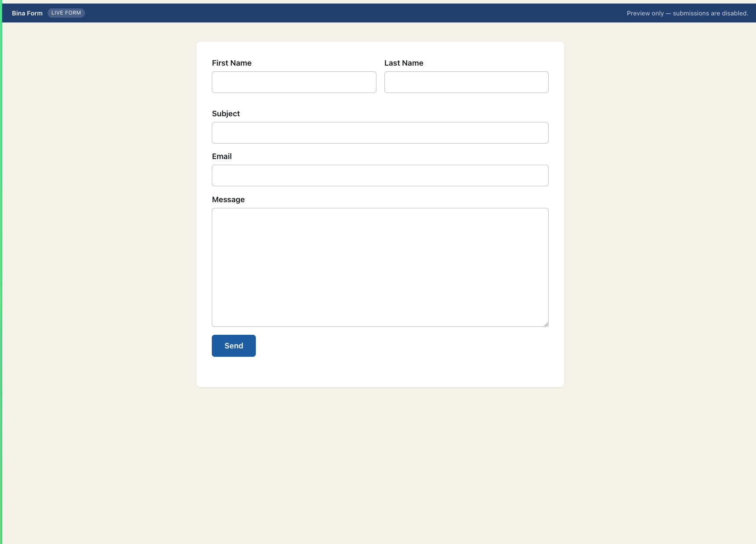Click the Email label
Viewport: 756px width, 544px height.
pyautogui.click(x=222, y=156)
